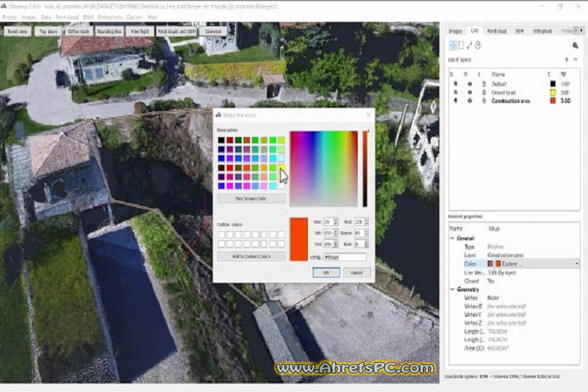Toggle Gravel road layer visibility eye

tap(470, 92)
